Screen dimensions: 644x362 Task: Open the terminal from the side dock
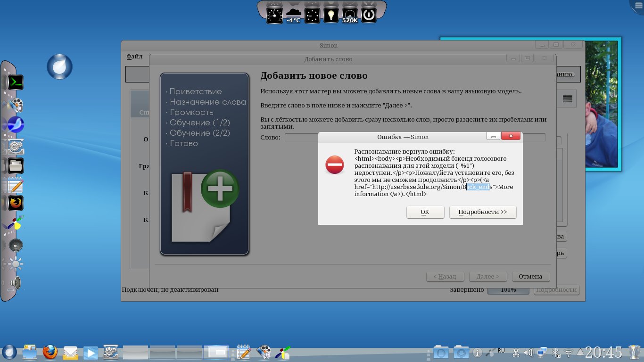[16, 82]
